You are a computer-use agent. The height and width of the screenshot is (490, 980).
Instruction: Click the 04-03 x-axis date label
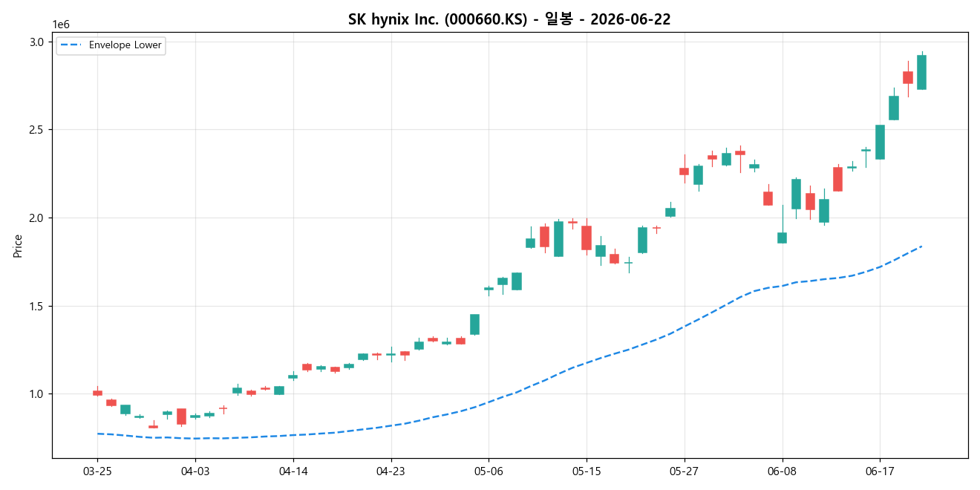tap(195, 471)
